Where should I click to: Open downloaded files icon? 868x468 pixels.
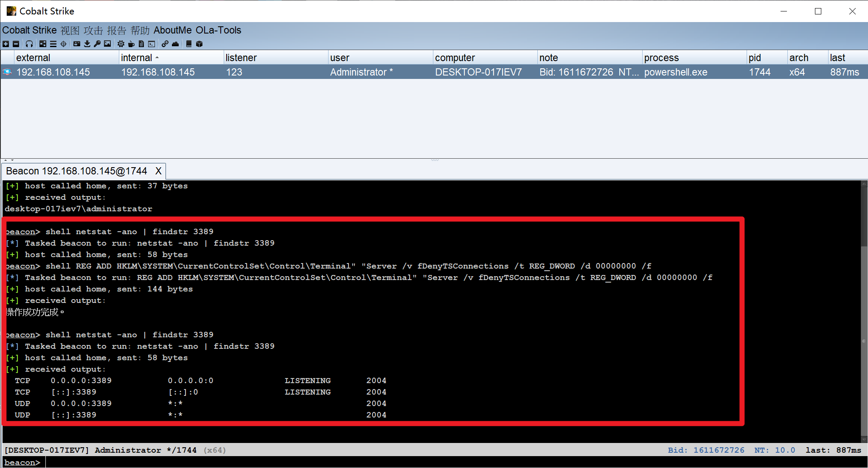87,44
